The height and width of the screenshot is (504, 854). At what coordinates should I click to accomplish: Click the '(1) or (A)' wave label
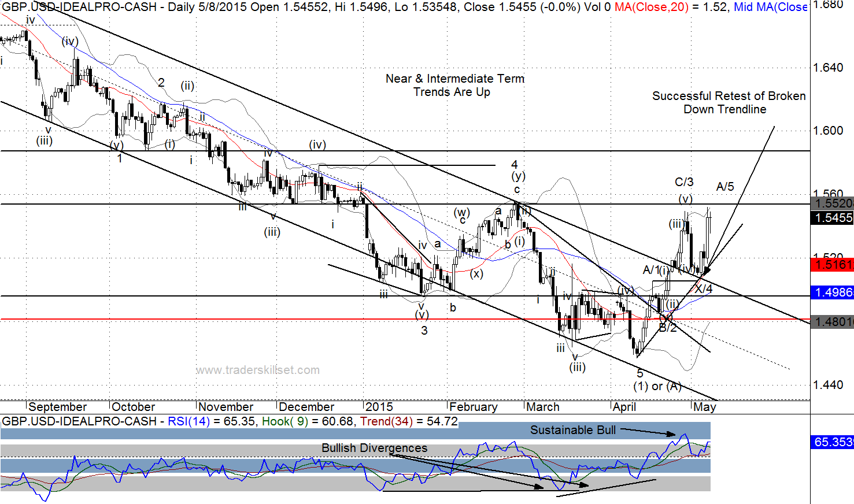coord(657,386)
